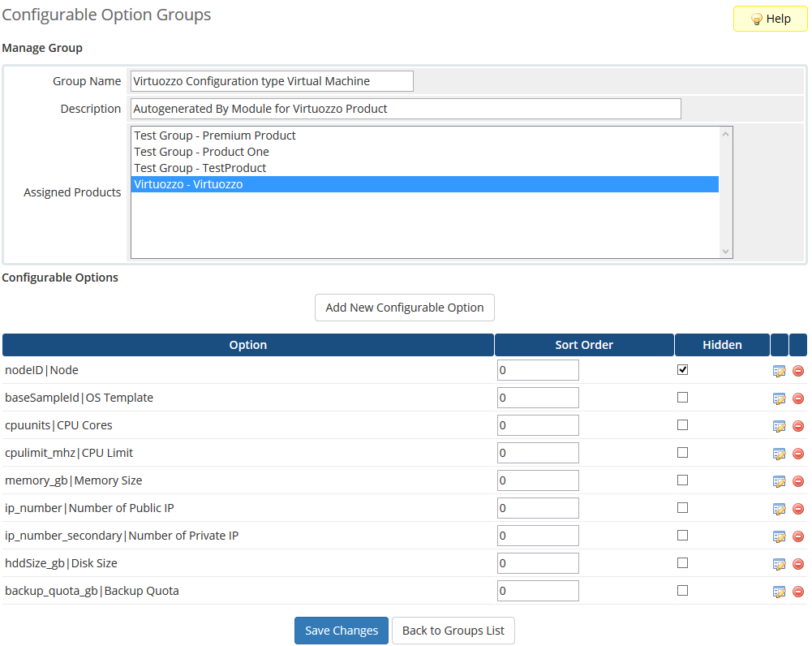Go Back to Groups List
The width and height of the screenshot is (812, 646).
(x=453, y=631)
